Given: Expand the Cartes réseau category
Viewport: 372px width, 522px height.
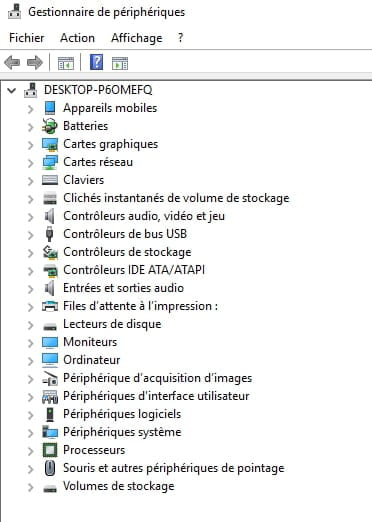Looking at the screenshot, I should point(30,163).
